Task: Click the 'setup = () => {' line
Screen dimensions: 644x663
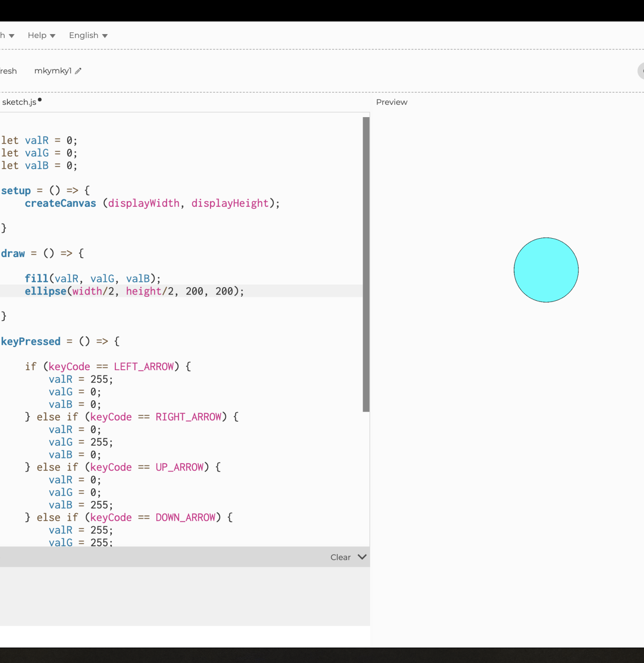Action: click(x=45, y=191)
